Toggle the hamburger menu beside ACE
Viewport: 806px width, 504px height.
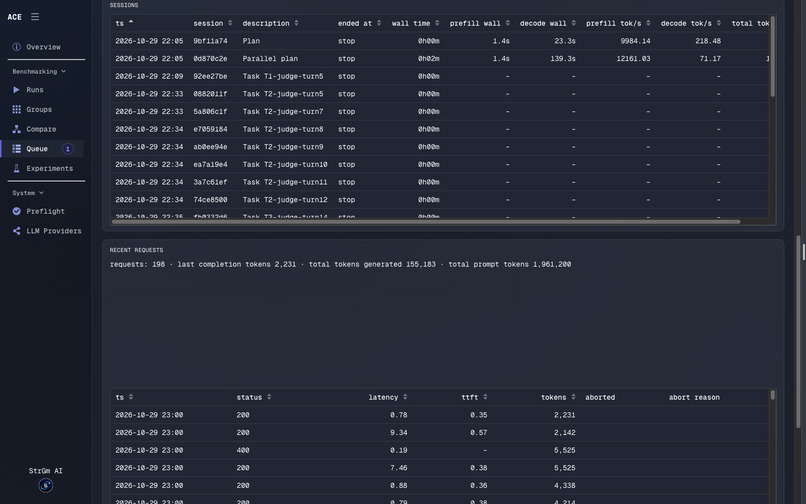[35, 16]
